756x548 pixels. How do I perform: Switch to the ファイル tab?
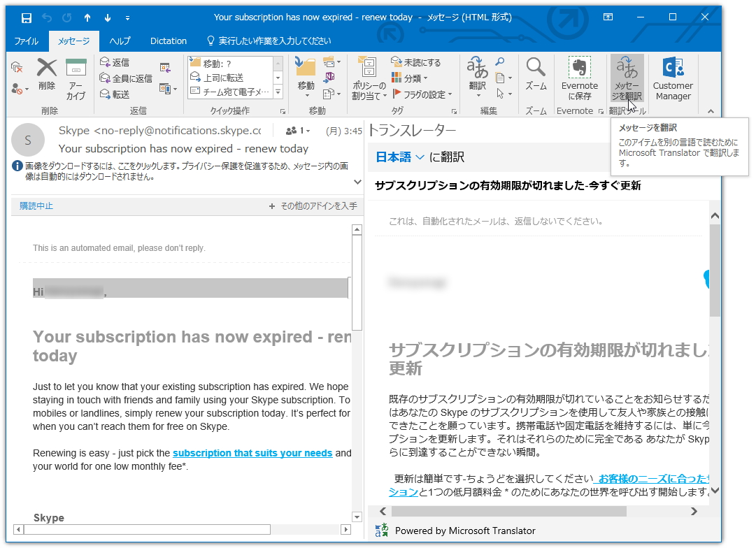click(26, 41)
